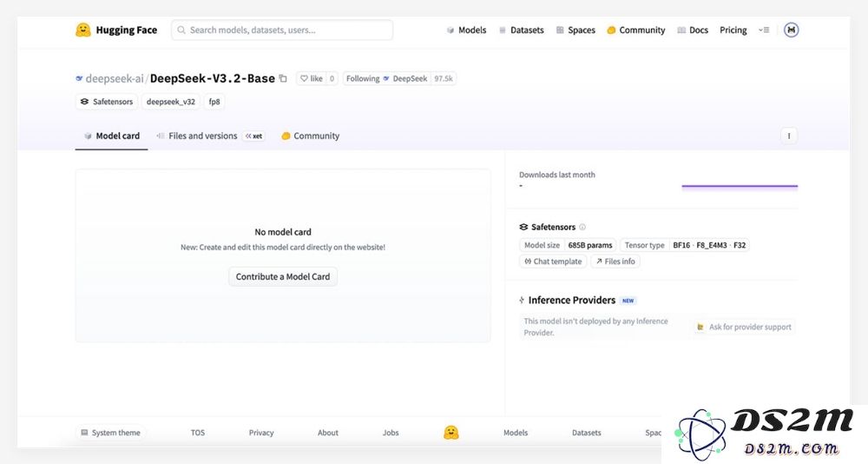Screen dimensions: 868x464
Task: Open the System theme switcher
Action: [x=110, y=433]
